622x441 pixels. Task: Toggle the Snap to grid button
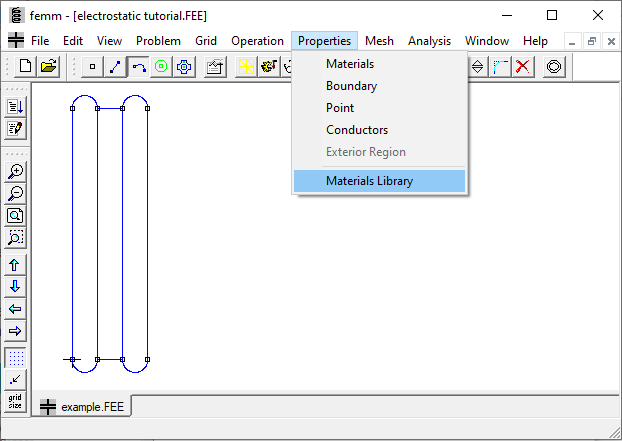point(16,379)
